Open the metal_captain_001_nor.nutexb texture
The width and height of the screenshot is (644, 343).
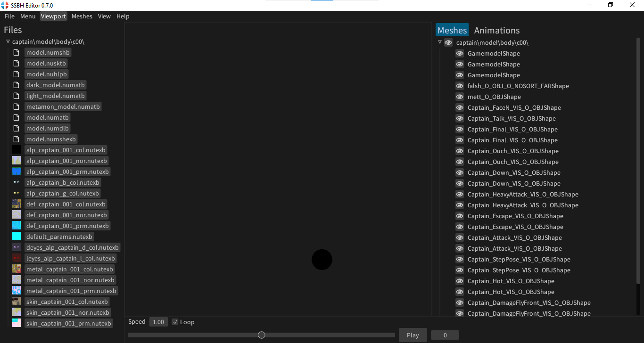coord(70,280)
